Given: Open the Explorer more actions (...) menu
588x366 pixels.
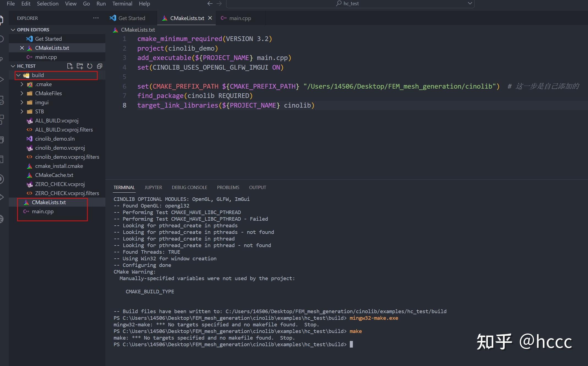Looking at the screenshot, I should click(96, 18).
